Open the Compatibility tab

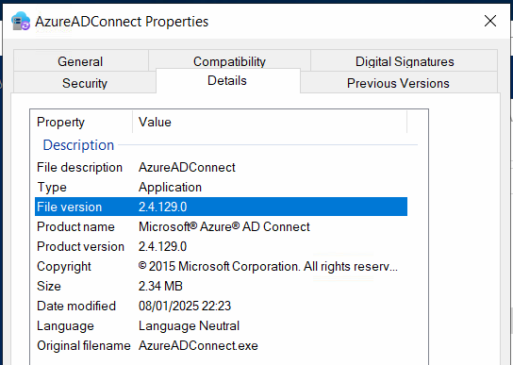tap(229, 61)
